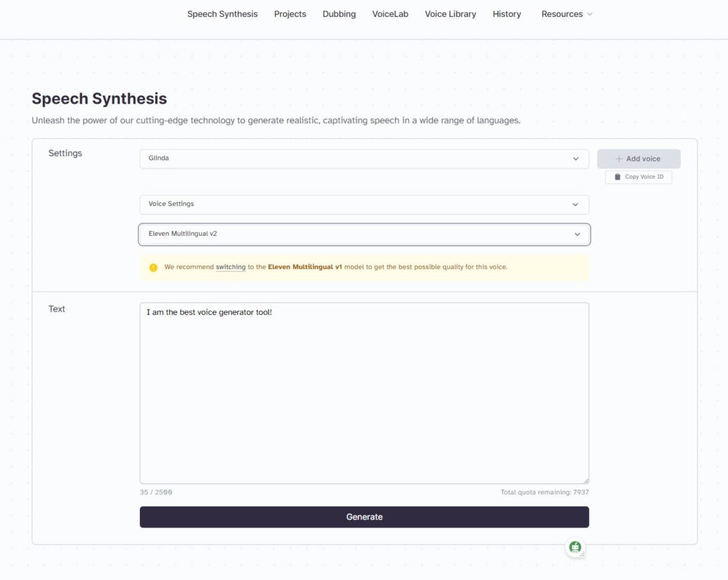Click the yellow warning icon in the notice

point(153,267)
